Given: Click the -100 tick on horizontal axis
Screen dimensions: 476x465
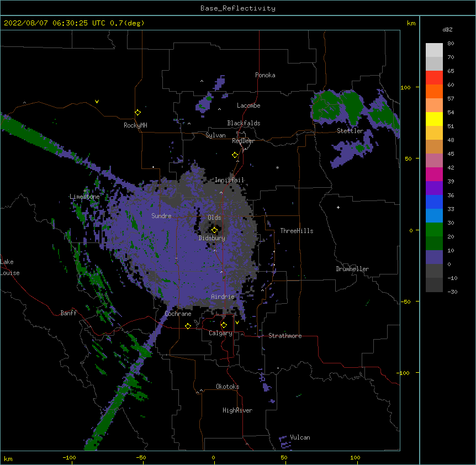Looking at the screenshot, I should click(69, 457).
